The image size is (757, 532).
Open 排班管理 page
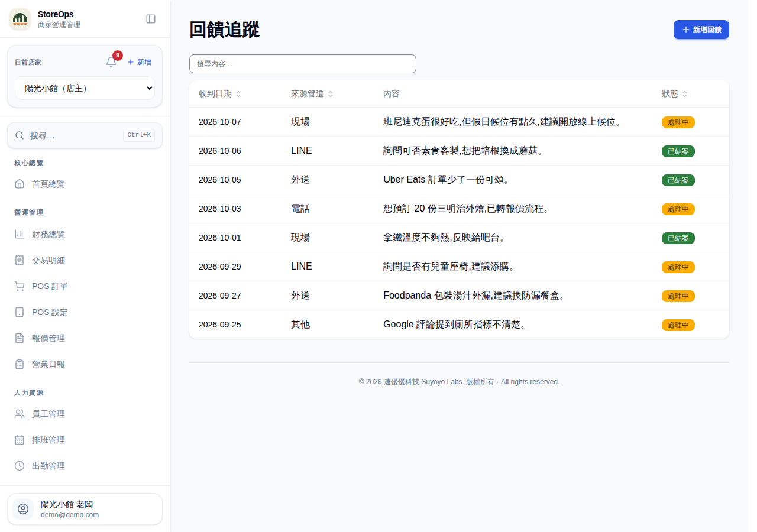[x=85, y=440]
